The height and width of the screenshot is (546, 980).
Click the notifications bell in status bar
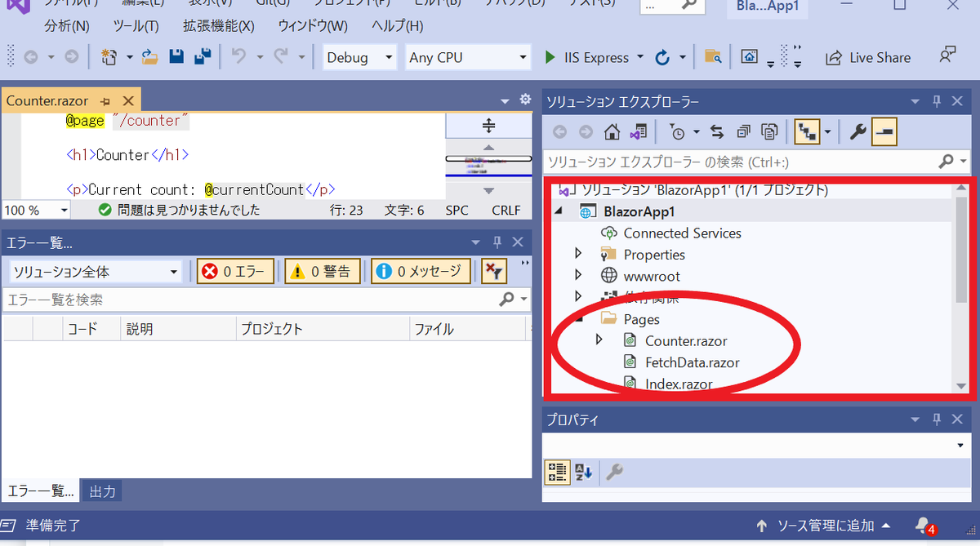point(924,526)
